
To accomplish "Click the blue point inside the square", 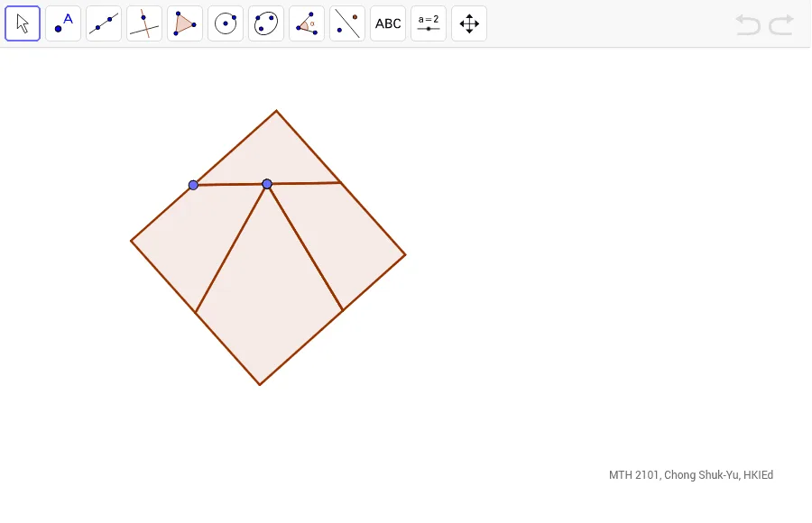I will [267, 184].
